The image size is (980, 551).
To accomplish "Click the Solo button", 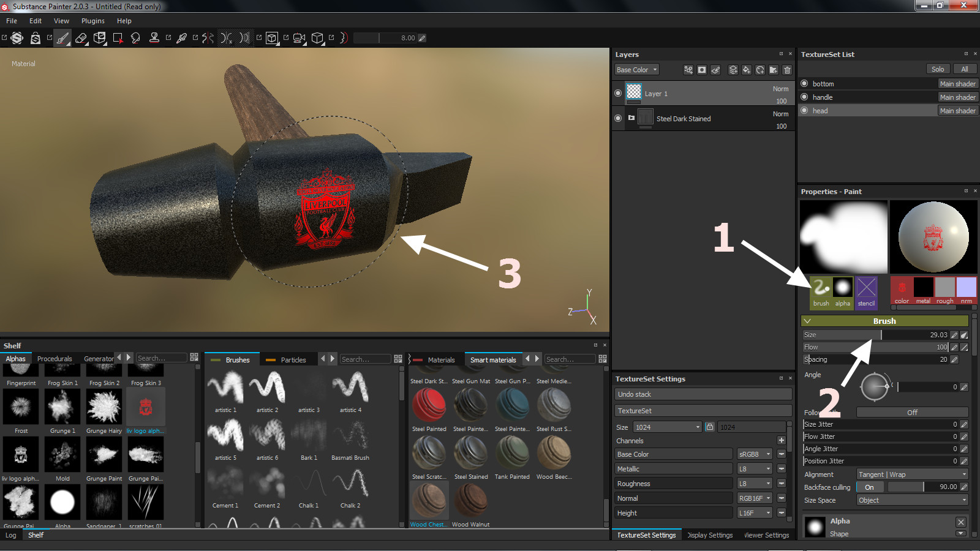I will pyautogui.click(x=937, y=69).
